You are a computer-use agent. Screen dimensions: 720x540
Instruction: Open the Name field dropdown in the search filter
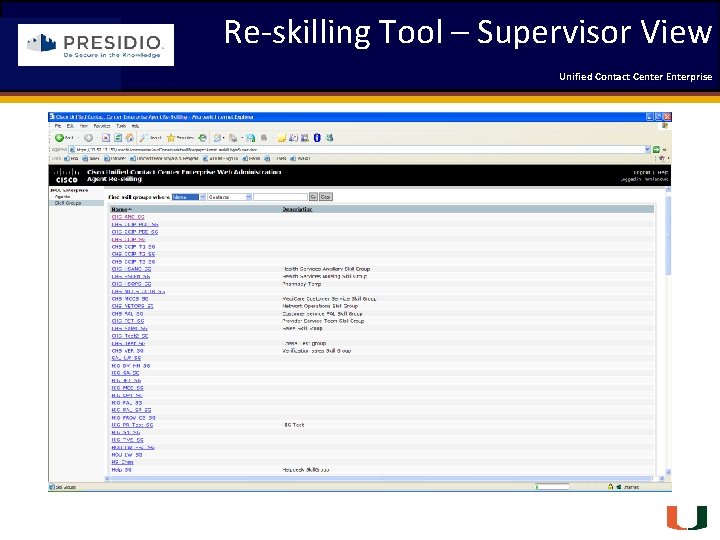coord(188,197)
